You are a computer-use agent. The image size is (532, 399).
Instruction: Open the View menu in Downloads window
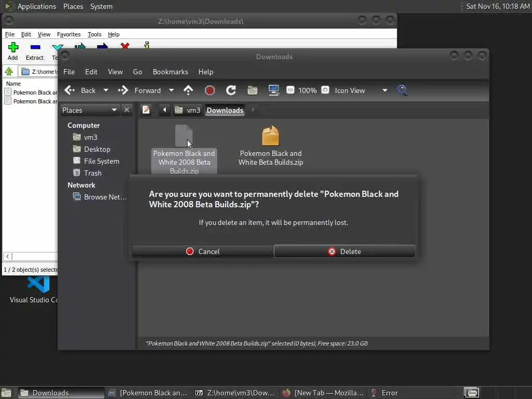(115, 72)
